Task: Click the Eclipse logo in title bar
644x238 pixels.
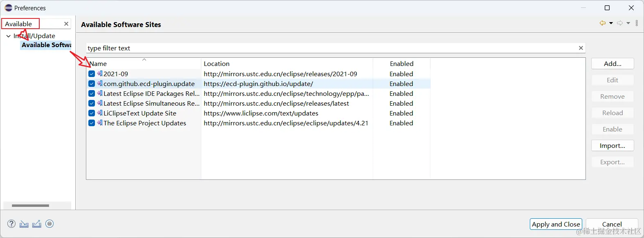Action: click(8, 8)
